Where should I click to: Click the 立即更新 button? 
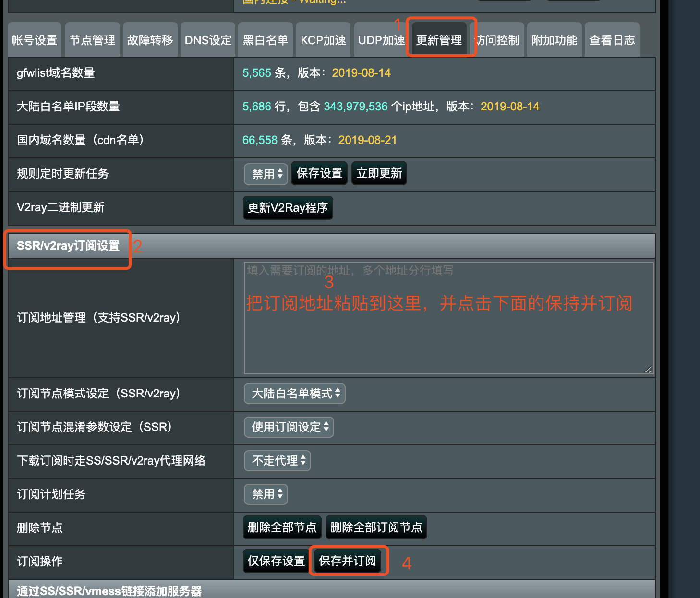pos(379,173)
